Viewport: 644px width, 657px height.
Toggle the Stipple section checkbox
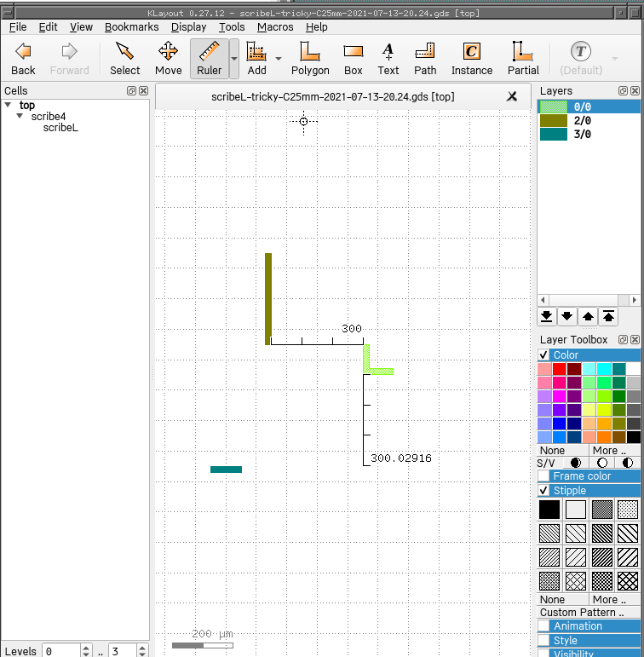[x=543, y=490]
